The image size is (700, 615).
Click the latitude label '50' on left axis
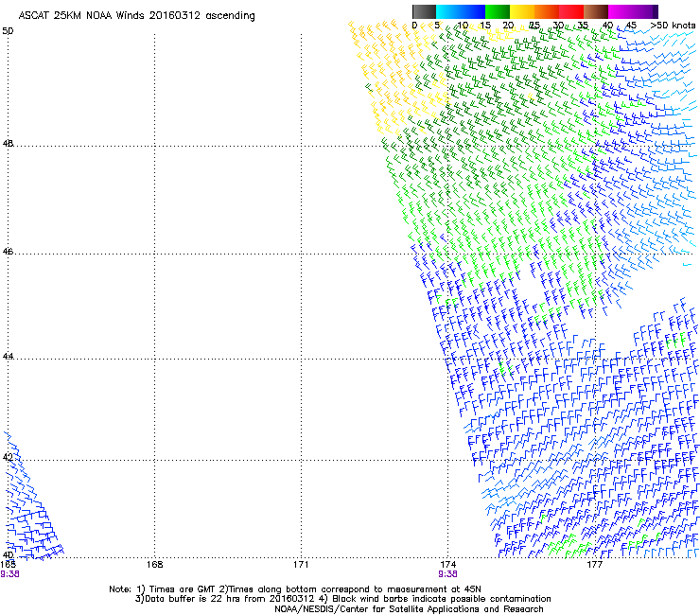point(8,31)
